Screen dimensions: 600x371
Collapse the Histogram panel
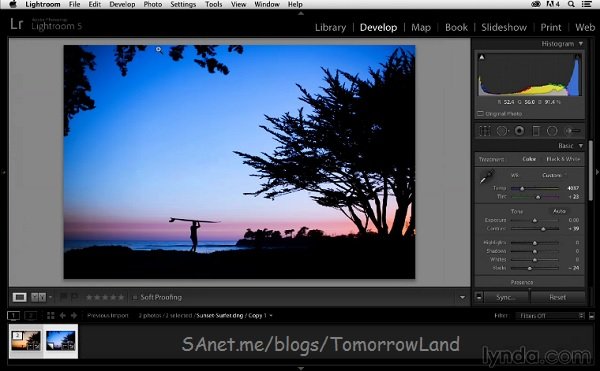click(581, 44)
